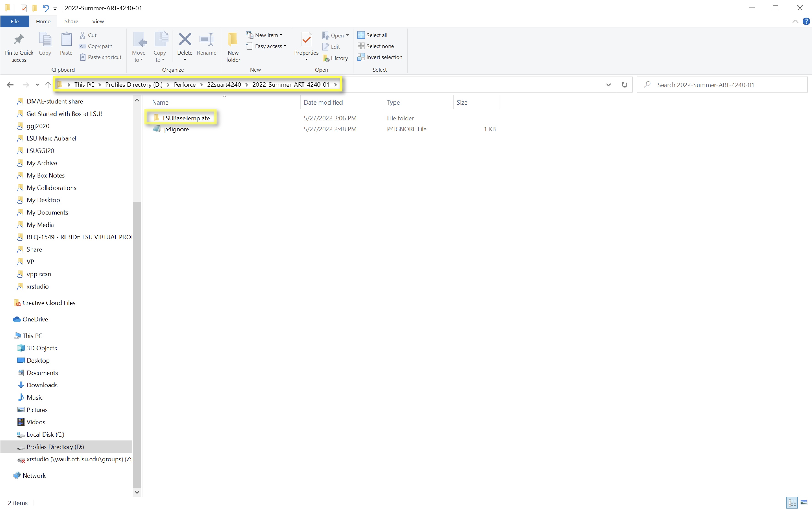Switch to Large icons view
812x509 pixels.
(804, 503)
